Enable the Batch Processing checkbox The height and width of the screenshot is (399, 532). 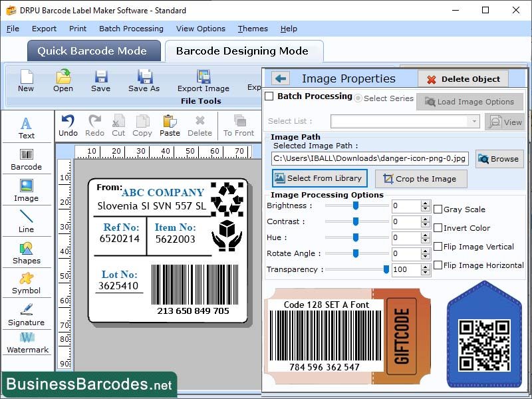click(269, 96)
